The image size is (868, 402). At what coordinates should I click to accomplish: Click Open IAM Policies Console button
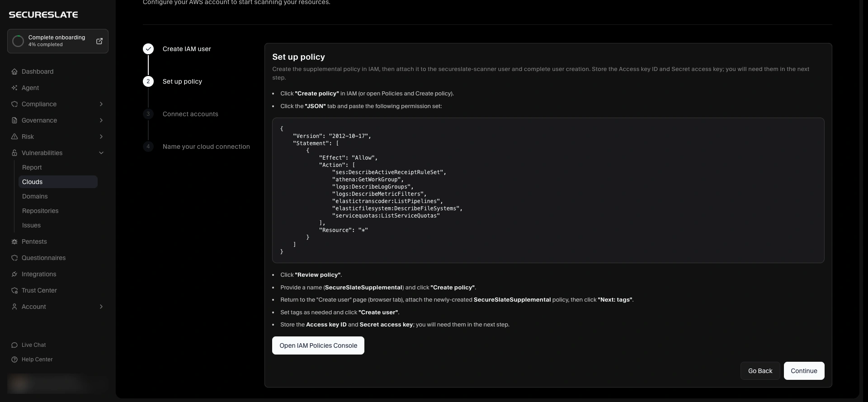coord(318,345)
